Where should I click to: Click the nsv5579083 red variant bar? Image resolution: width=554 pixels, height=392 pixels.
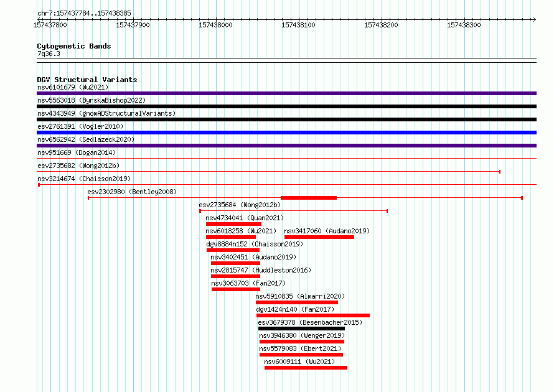click(x=301, y=355)
